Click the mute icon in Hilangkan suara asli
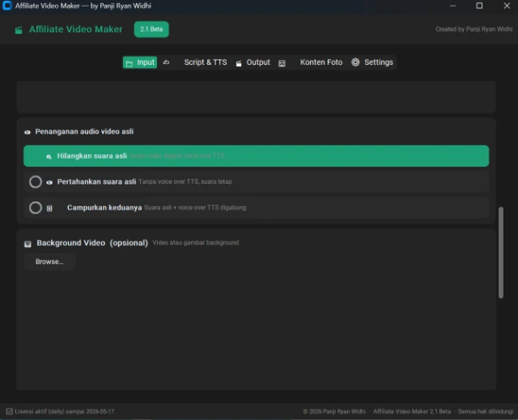 (49, 156)
